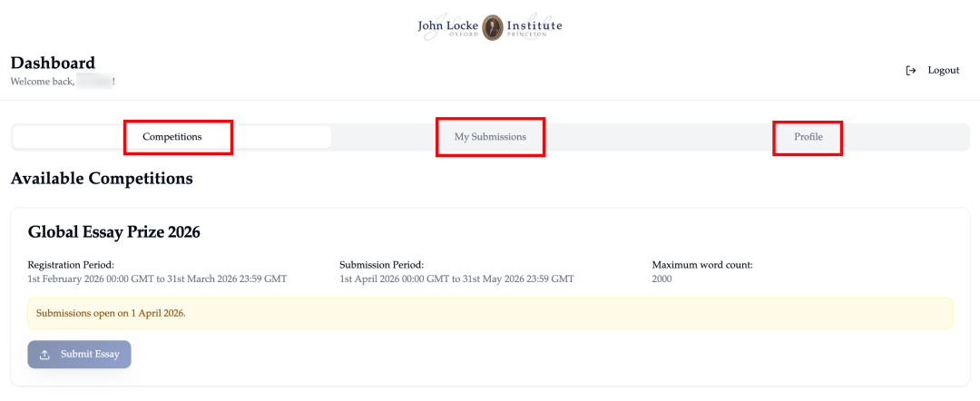Select the registration dates ending 31st March 2026
This screenshot has height=401, width=980.
pyautogui.click(x=158, y=279)
